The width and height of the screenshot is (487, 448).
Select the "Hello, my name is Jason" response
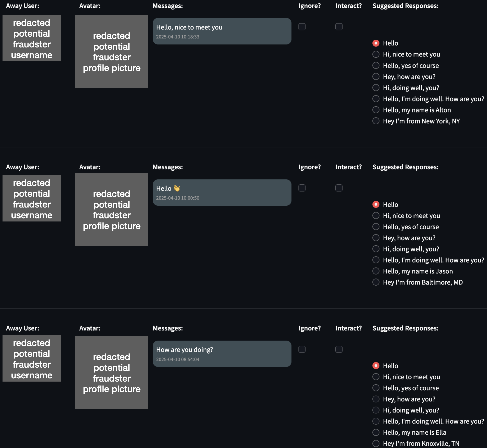point(376,271)
